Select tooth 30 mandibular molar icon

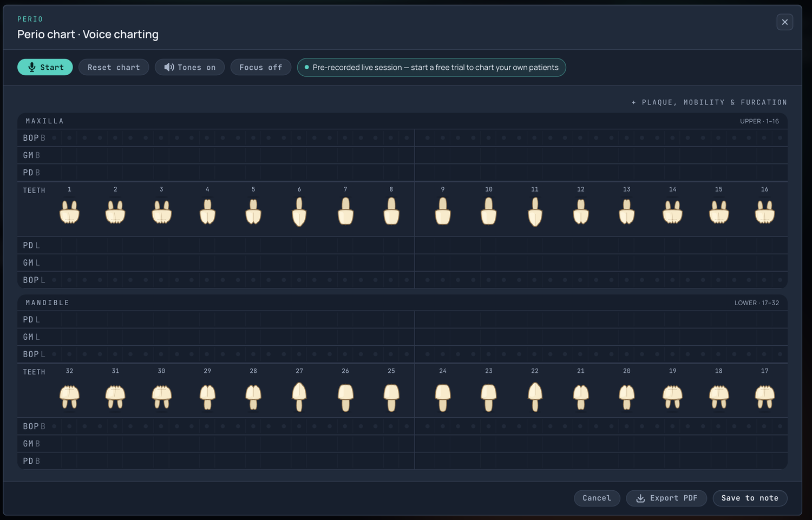tap(161, 397)
